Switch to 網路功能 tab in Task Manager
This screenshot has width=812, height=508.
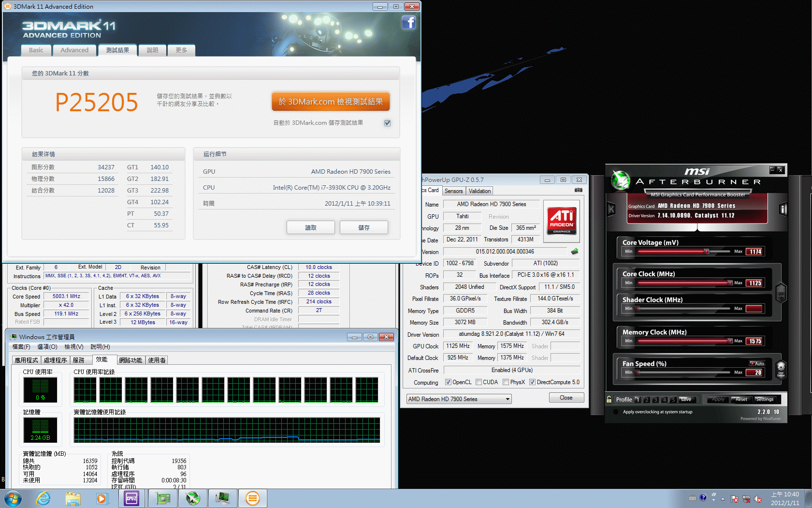[x=130, y=360]
